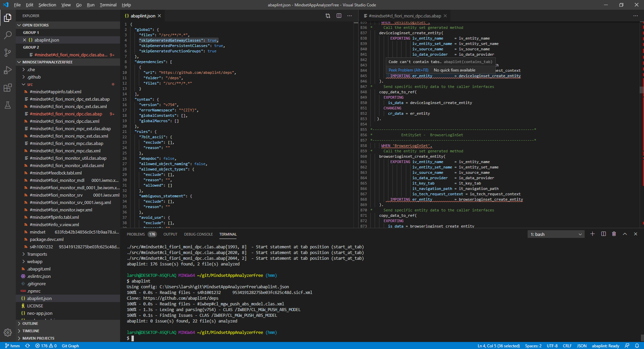644x349 pixels.
Task: Open the Test flask view
Action: [x=8, y=105]
